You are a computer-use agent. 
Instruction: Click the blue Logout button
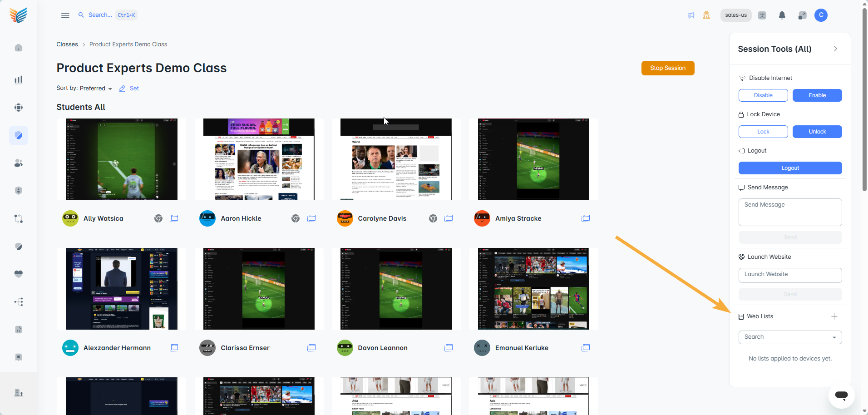click(x=790, y=168)
